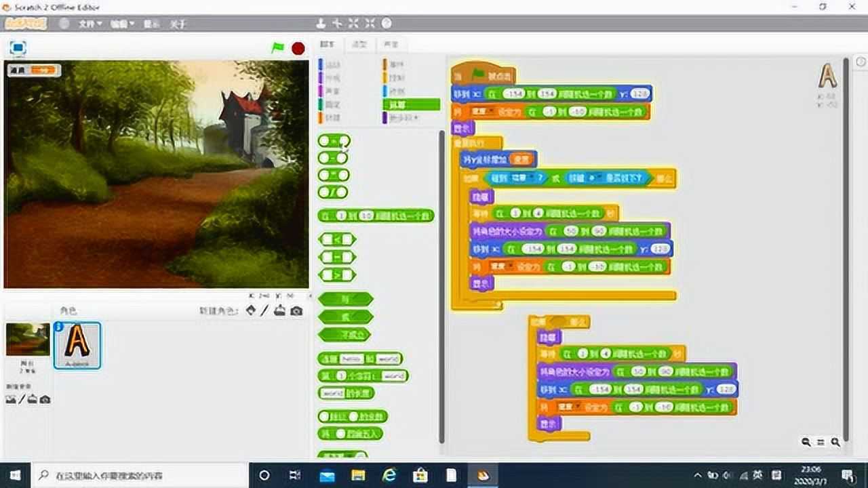This screenshot has height=488, width=868.
Task: Select the stage backdrop thumbnail
Action: click(x=27, y=340)
